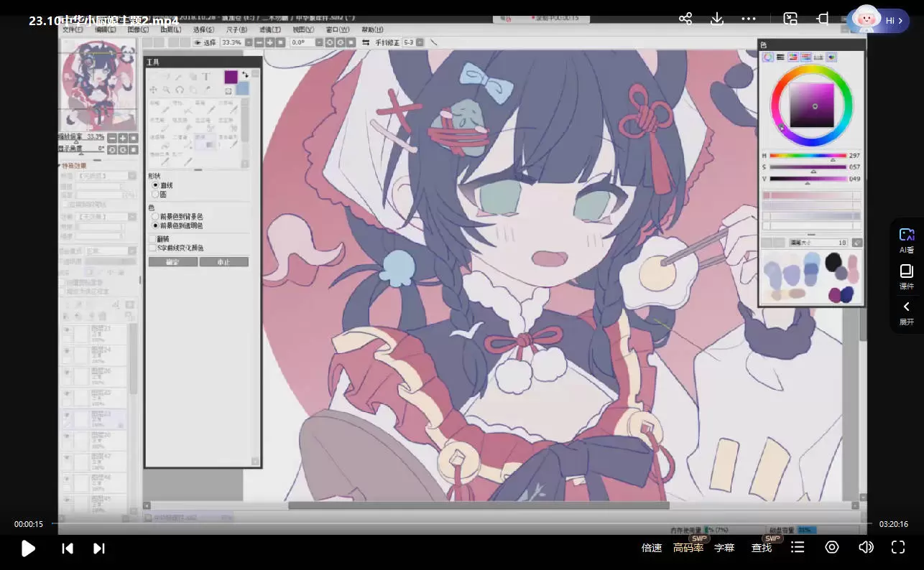Select the gradient brush preset in tool panel
Image resolution: width=924 pixels, height=570 pixels.
click(x=204, y=141)
